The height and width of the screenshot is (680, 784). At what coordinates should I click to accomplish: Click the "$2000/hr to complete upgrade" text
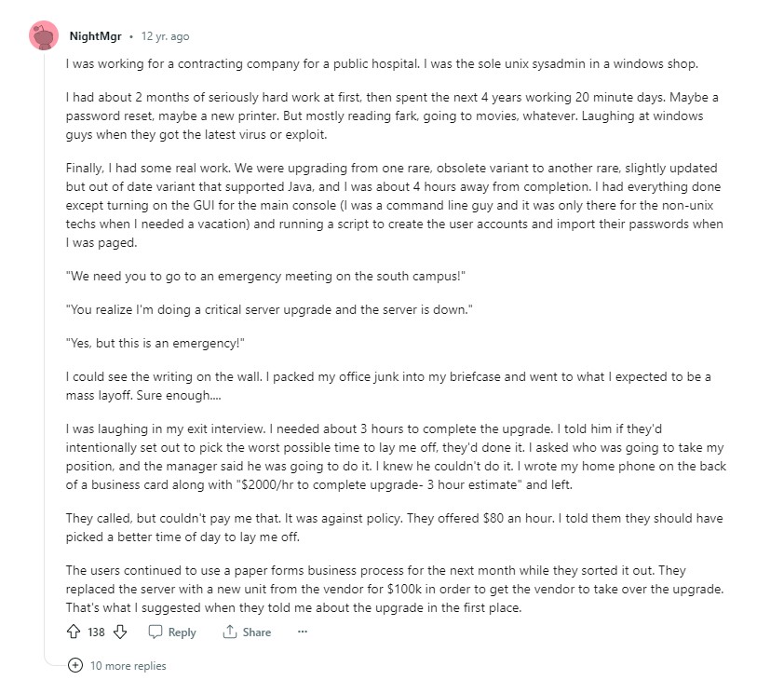[x=332, y=485]
